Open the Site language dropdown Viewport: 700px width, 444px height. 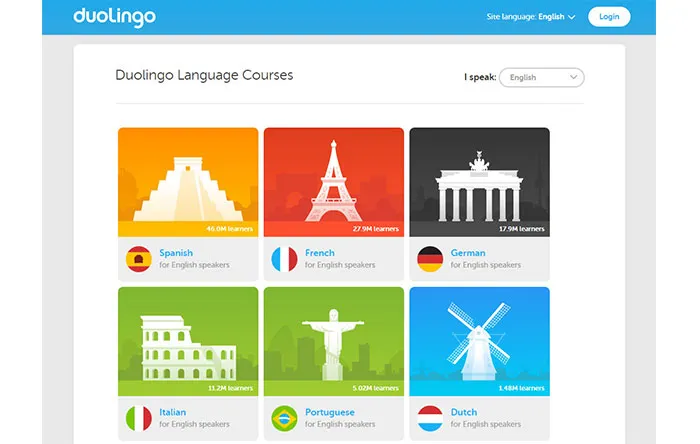pyautogui.click(x=531, y=17)
